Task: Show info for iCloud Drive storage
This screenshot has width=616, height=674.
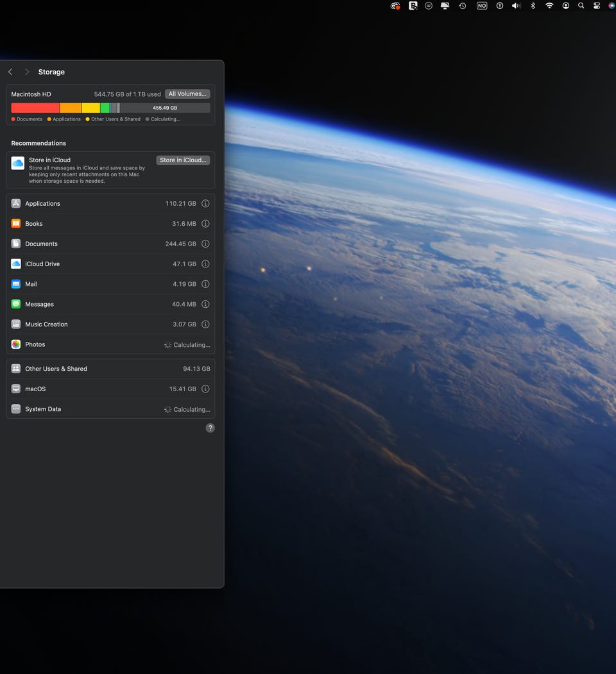Action: tap(205, 264)
